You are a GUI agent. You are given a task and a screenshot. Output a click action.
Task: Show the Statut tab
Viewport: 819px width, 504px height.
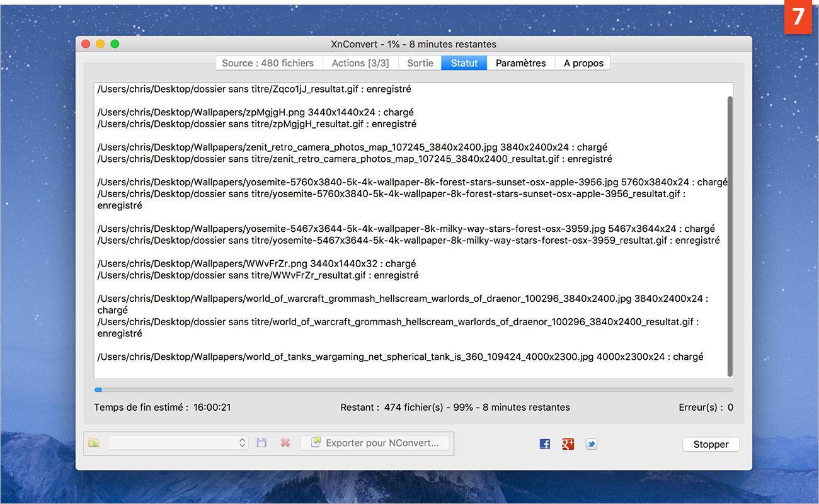(x=464, y=62)
